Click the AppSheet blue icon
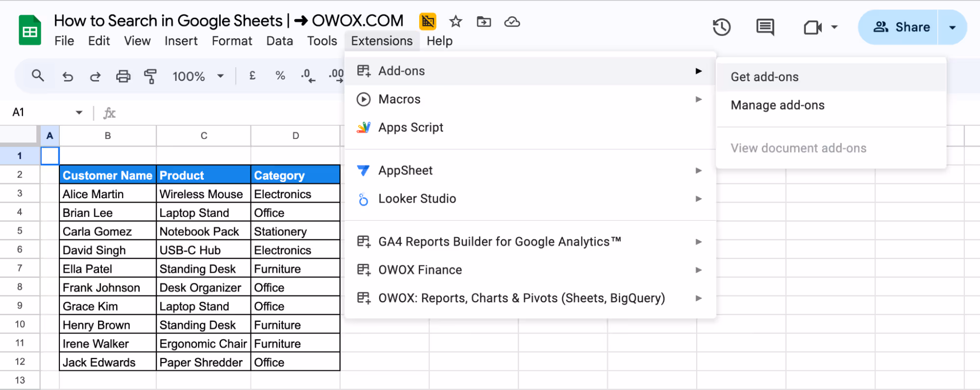980x390 pixels. coord(363,170)
